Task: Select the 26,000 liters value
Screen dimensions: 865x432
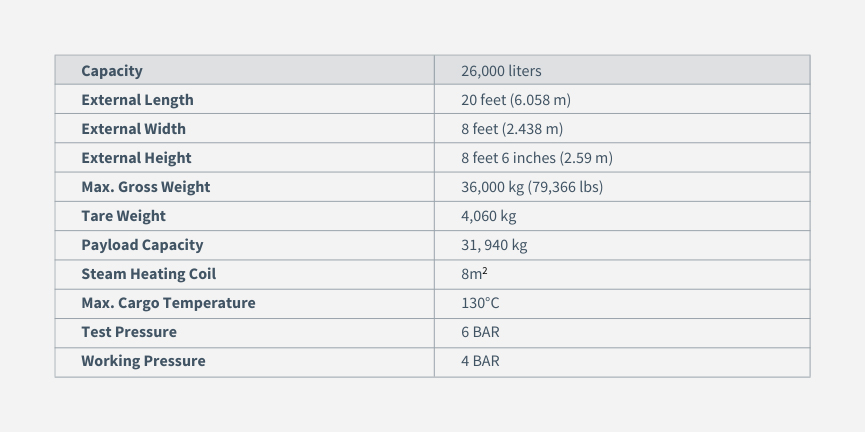Action: (501, 71)
